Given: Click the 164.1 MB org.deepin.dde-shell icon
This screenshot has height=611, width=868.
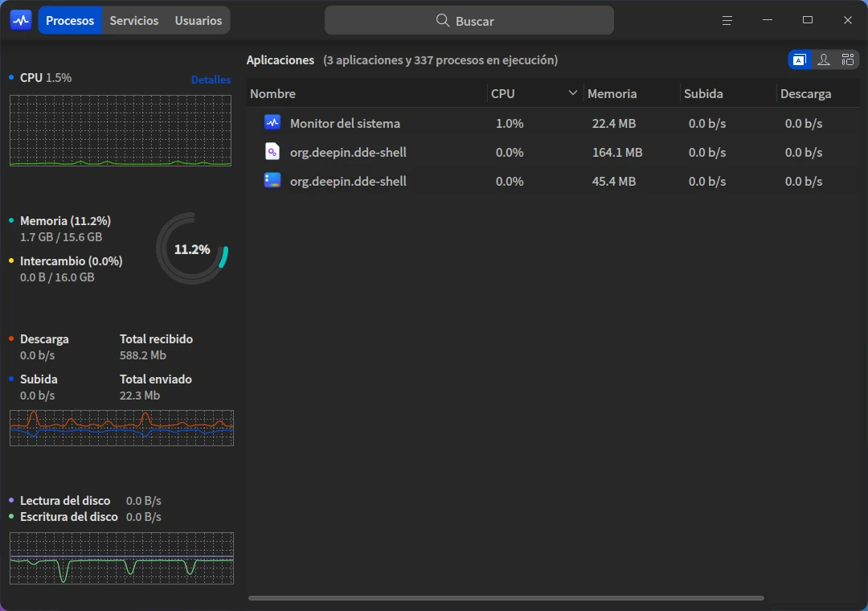Looking at the screenshot, I should click(272, 151).
